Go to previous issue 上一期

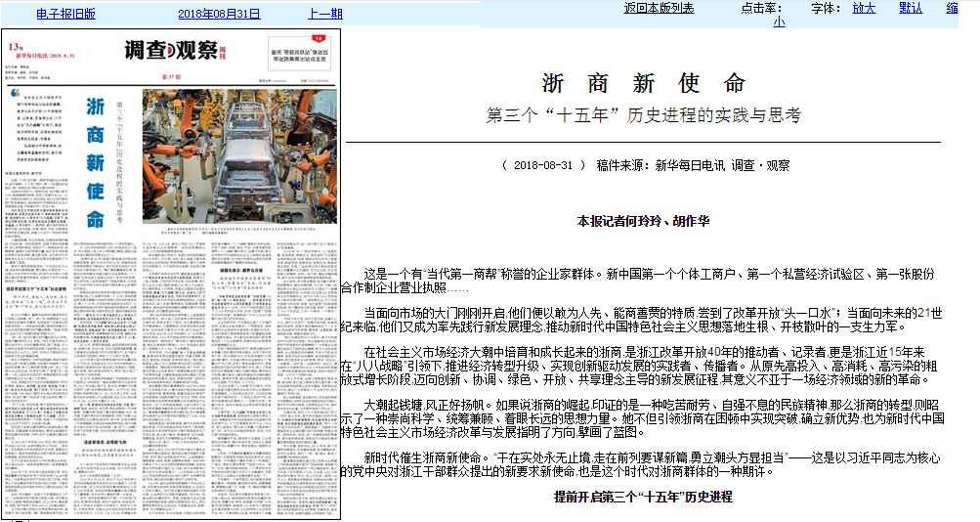[x=325, y=14]
